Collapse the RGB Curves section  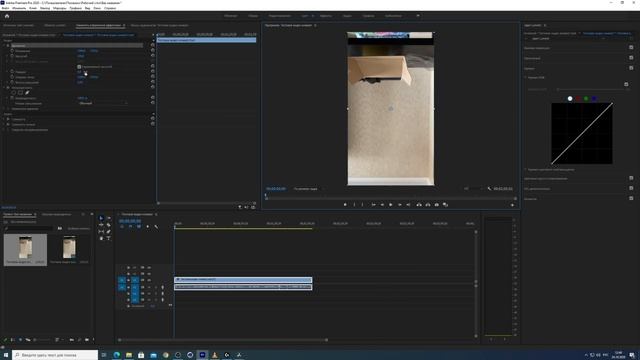click(x=526, y=78)
